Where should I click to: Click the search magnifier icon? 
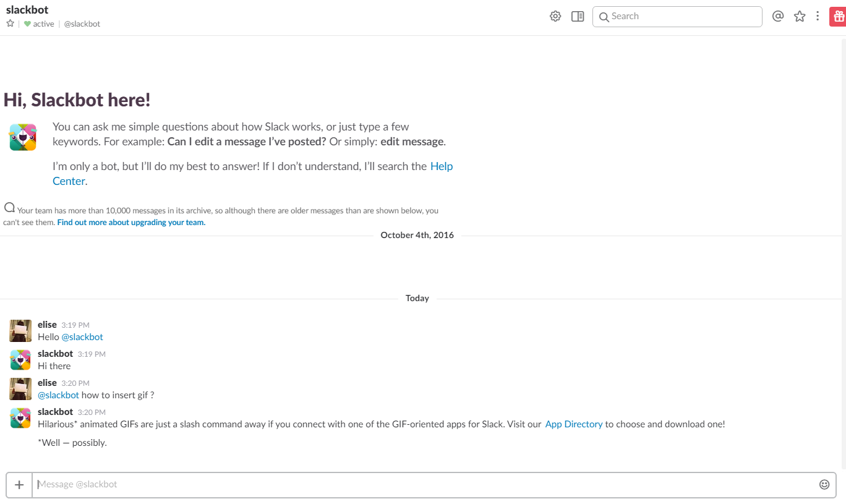point(604,17)
